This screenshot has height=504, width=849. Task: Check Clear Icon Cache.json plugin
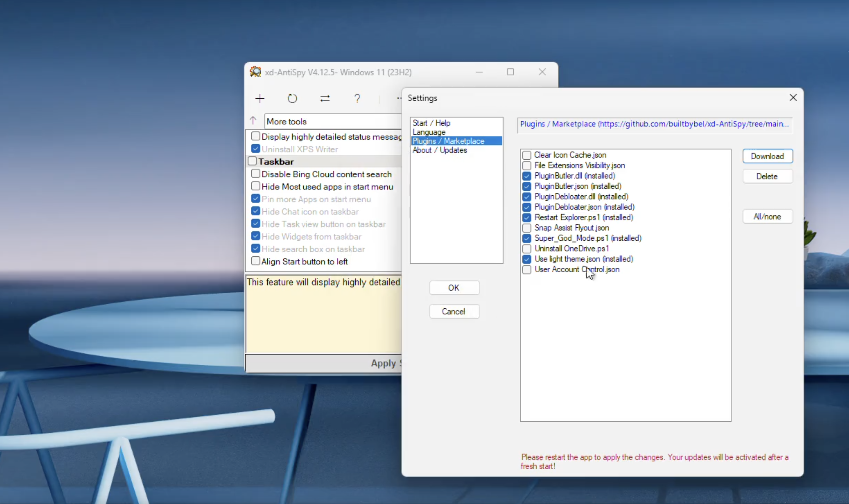coord(526,155)
